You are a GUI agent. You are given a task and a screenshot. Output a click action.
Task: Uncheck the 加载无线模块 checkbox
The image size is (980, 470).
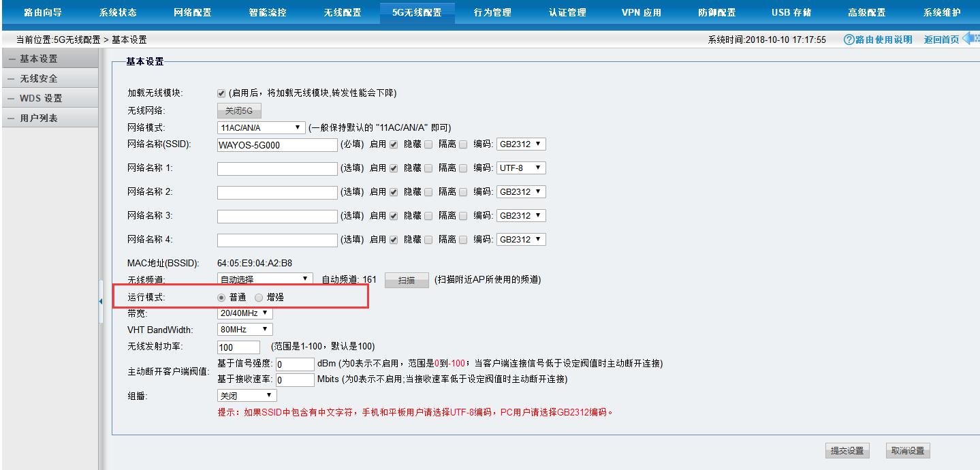(219, 93)
